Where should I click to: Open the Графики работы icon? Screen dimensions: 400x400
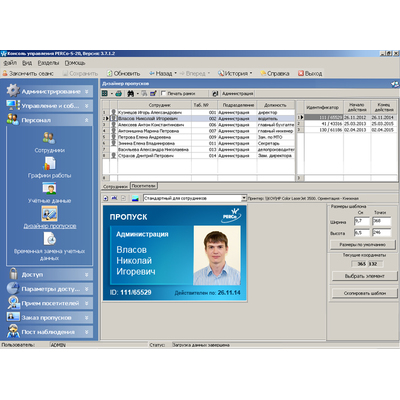point(49,163)
